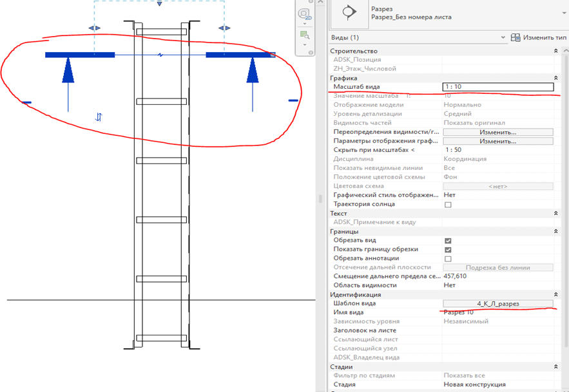
Task: Uncheck the Показать границу обрезки checkbox
Action: 448,250
